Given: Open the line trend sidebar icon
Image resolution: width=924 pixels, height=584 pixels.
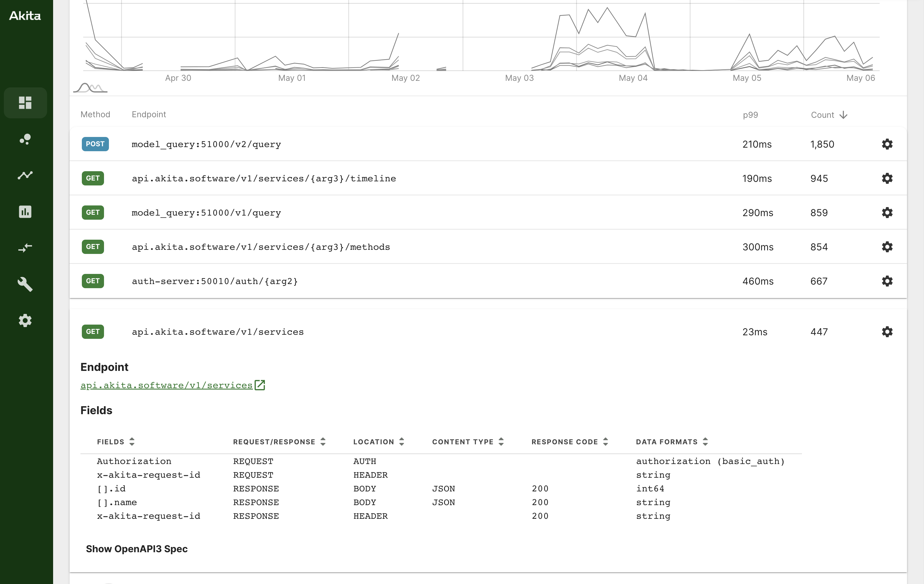Looking at the screenshot, I should tap(25, 175).
